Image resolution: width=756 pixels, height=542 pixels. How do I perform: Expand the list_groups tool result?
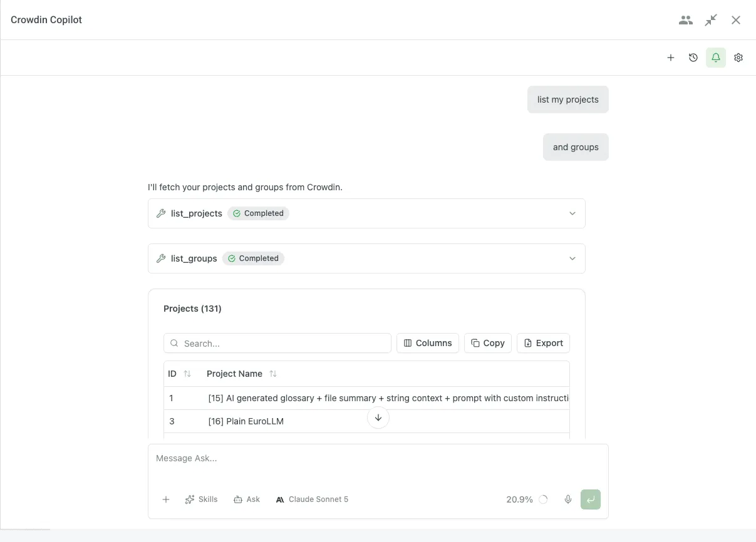[366, 258]
